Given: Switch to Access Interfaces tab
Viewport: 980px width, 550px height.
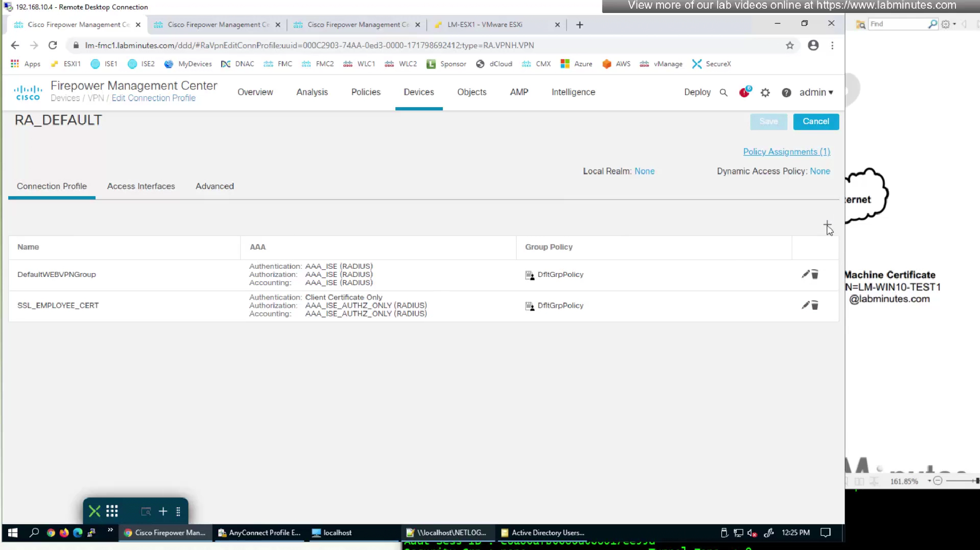Looking at the screenshot, I should point(141,186).
